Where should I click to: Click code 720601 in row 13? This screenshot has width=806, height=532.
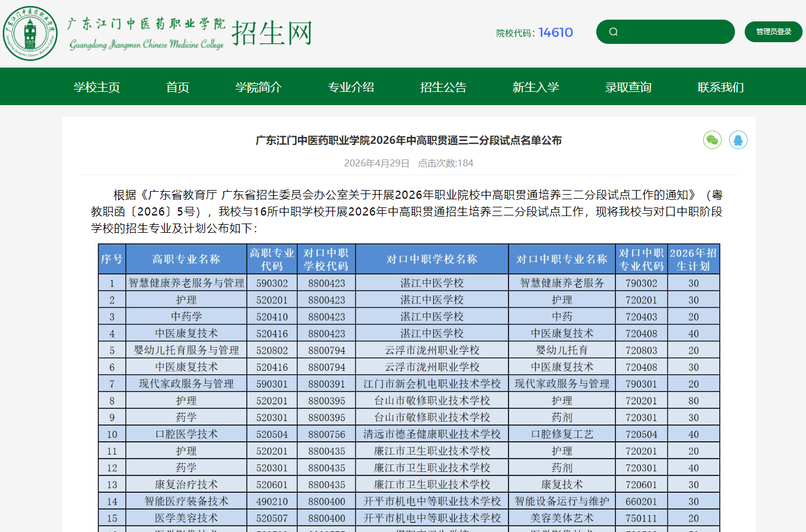(641, 484)
